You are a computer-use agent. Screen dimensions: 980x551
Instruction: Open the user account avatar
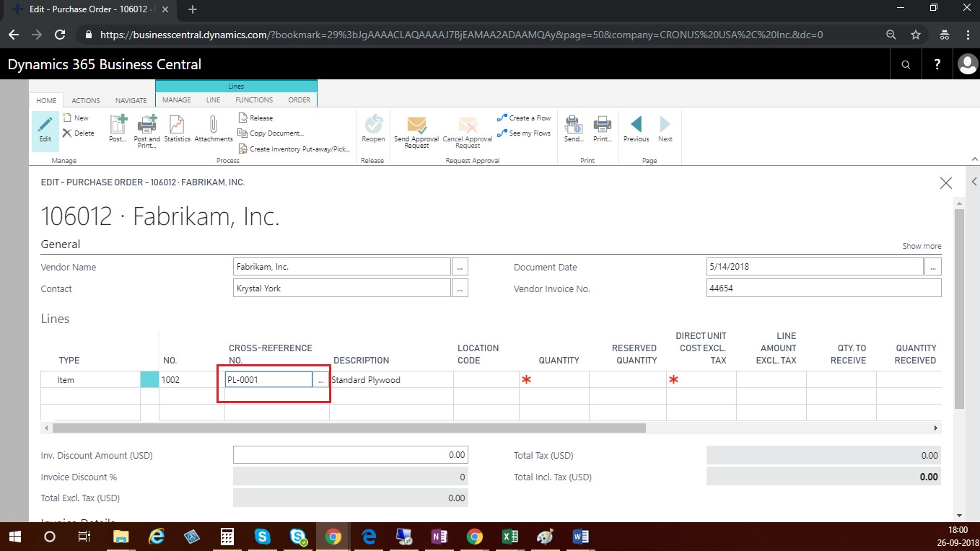[x=967, y=64]
